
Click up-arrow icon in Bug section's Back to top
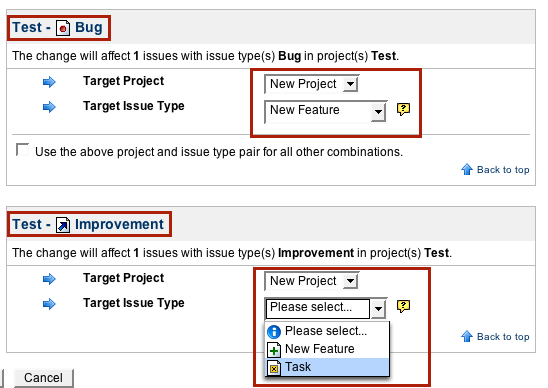tap(467, 169)
